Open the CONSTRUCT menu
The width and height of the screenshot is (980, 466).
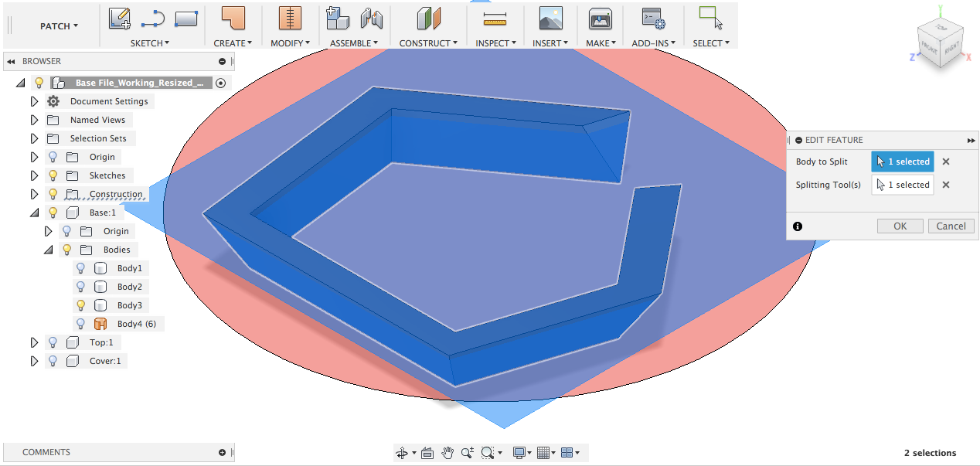(x=428, y=43)
